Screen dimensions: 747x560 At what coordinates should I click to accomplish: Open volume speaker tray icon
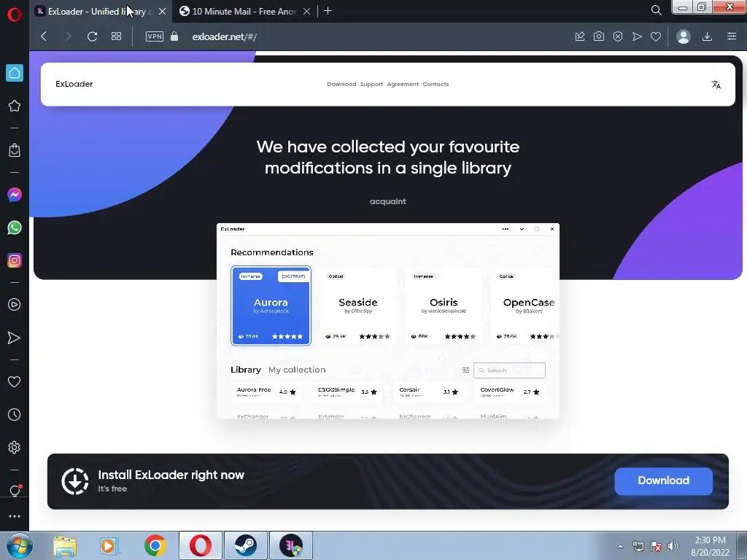[673, 546]
